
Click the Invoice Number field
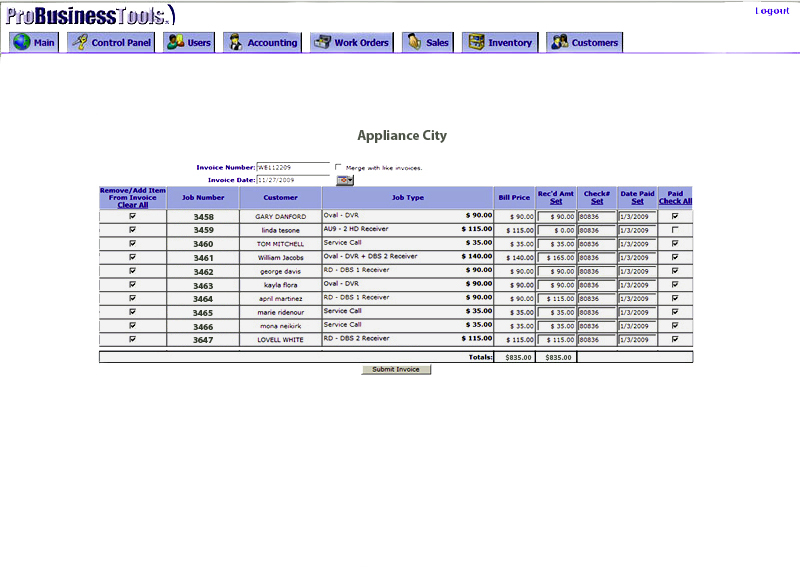click(x=293, y=167)
